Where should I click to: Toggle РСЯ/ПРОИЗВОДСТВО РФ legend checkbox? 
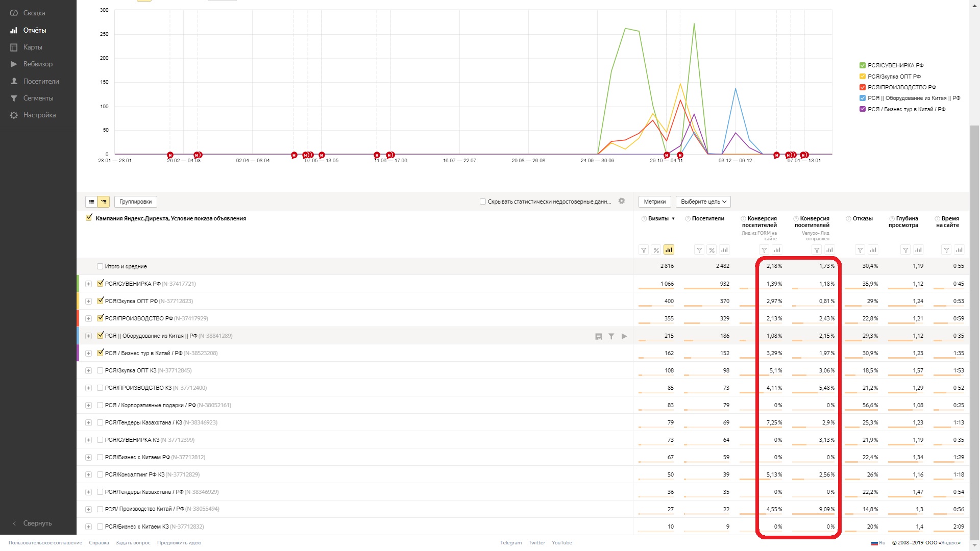click(x=863, y=87)
